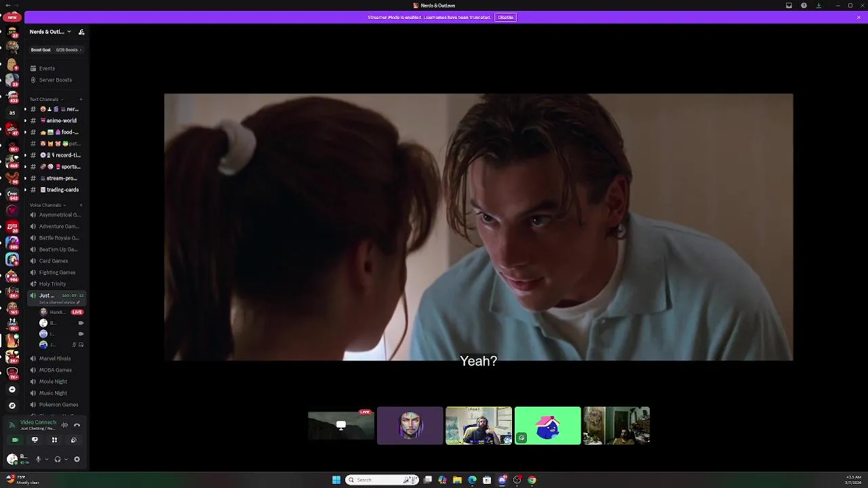
Task: Open Discover servers compass icon
Action: point(12,405)
